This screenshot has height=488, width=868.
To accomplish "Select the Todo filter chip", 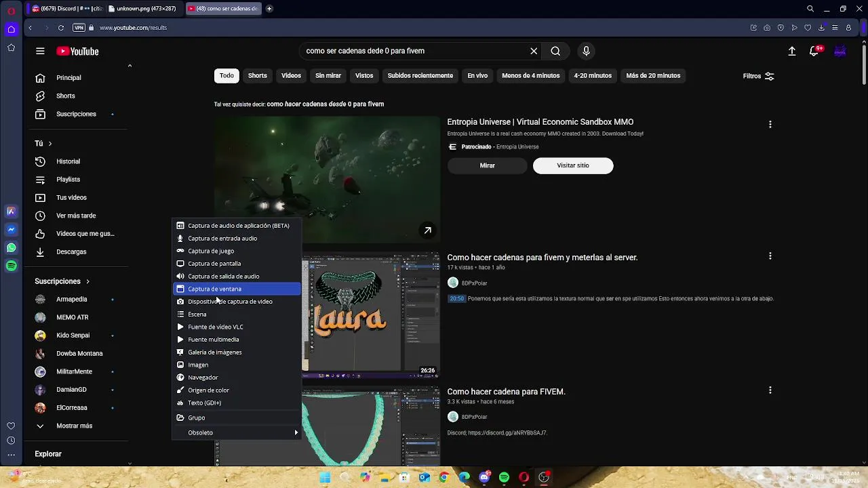I will [x=226, y=76].
